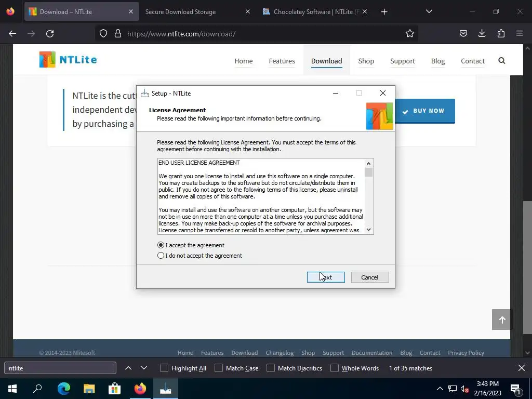Open the footer Documentation link

372,353
